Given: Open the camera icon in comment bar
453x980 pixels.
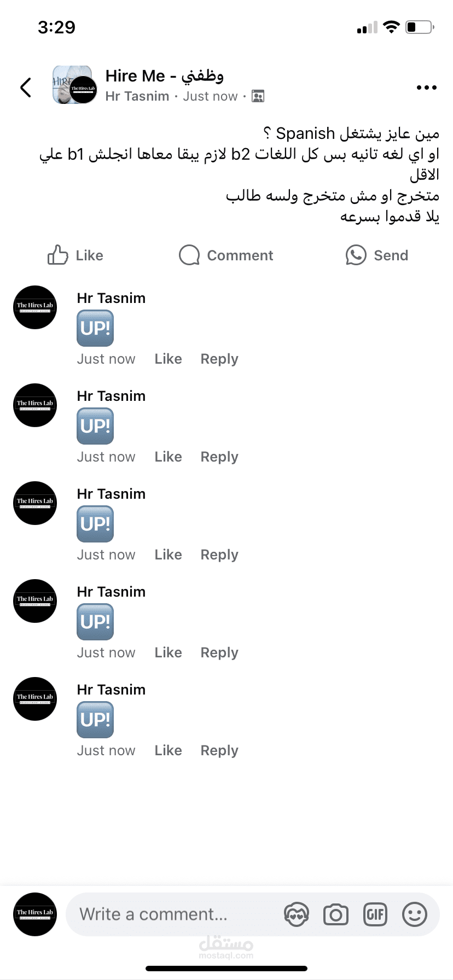Looking at the screenshot, I should click(x=336, y=914).
